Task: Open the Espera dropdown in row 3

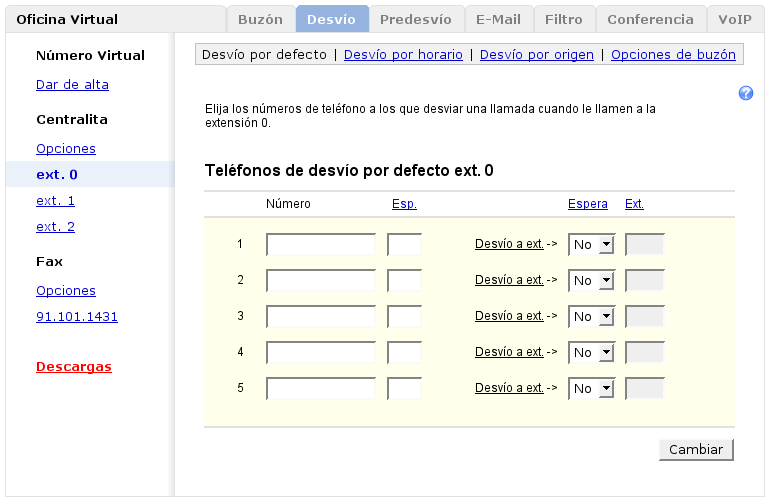Action: pyautogui.click(x=591, y=317)
